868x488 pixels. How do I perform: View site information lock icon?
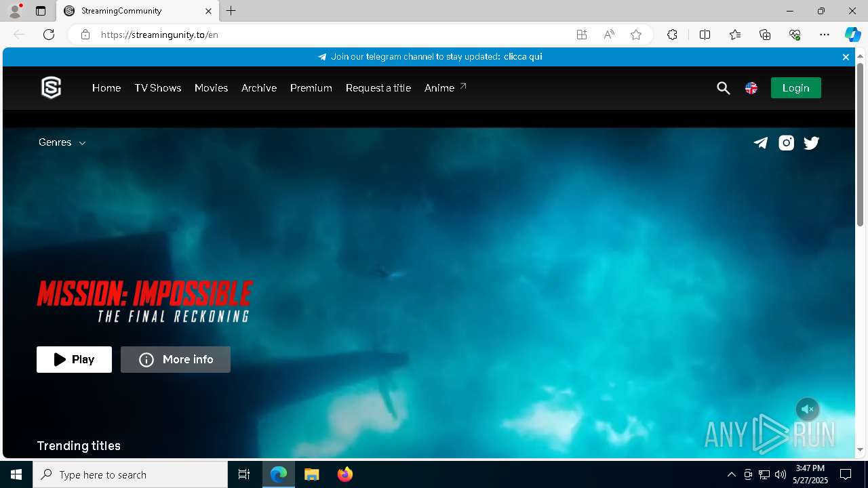[85, 35]
